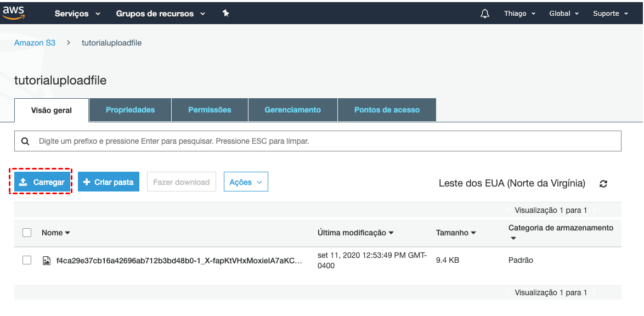Open the Ações dropdown button
This screenshot has height=316, width=644.
coord(246,182)
